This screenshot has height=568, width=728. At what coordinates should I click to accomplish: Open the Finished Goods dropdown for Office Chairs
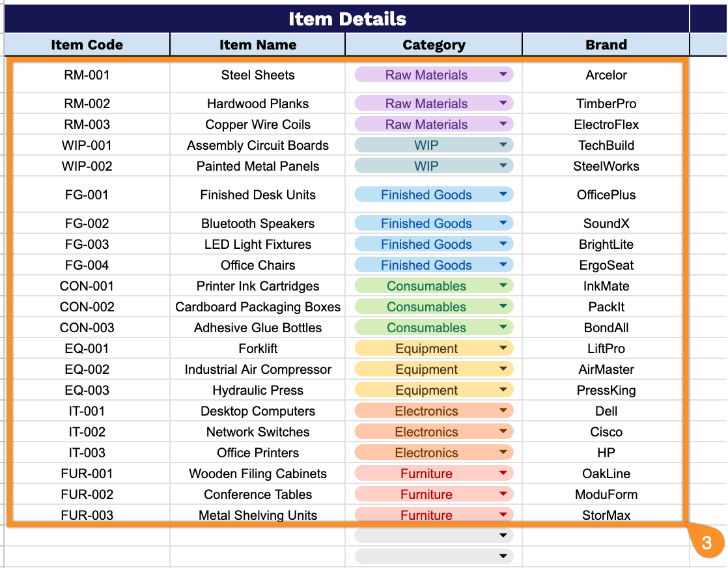(x=503, y=264)
